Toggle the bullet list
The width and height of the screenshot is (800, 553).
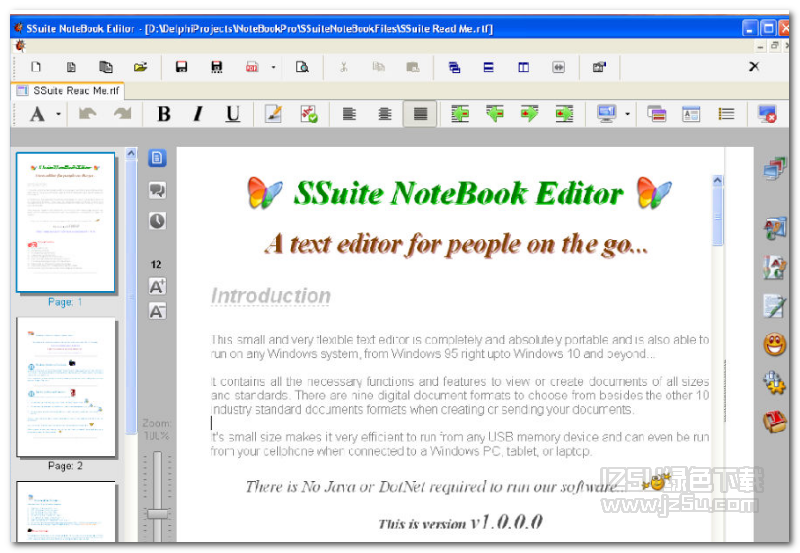click(726, 114)
